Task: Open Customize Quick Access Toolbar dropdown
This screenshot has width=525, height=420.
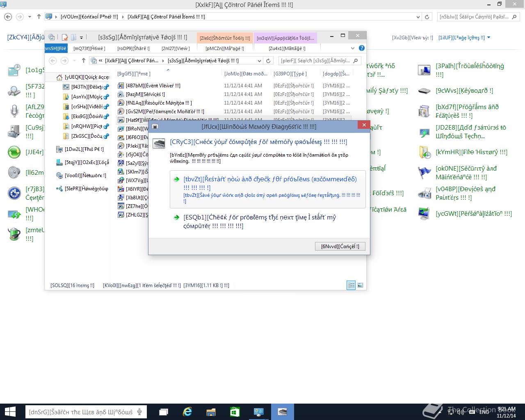Action: 81,38
